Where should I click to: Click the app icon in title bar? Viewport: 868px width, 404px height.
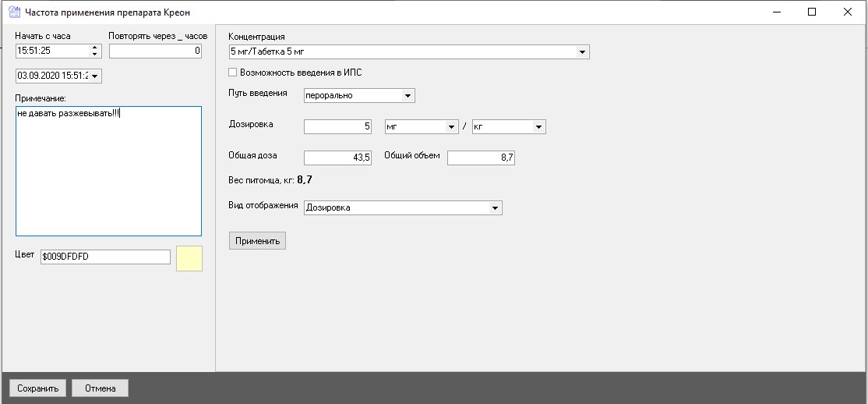(x=14, y=12)
